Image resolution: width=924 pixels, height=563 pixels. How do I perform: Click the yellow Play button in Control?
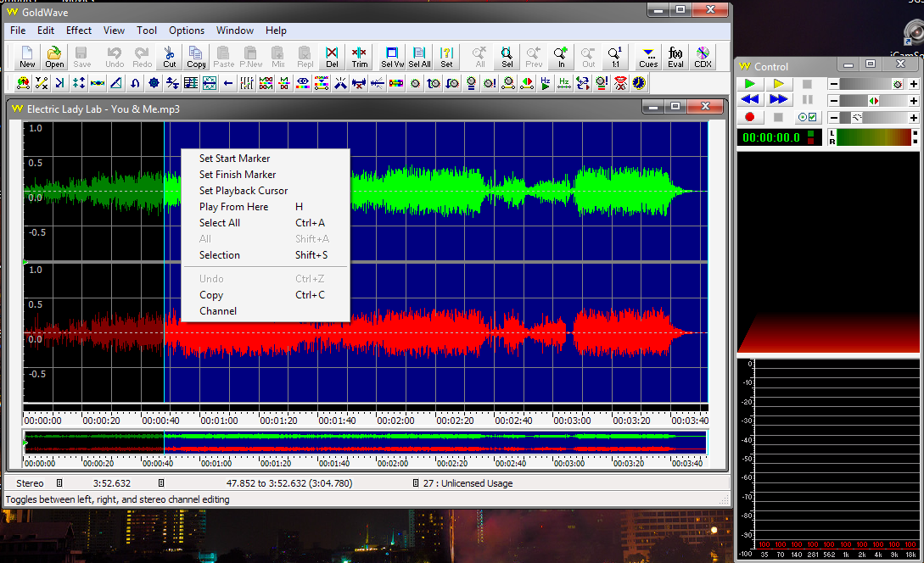point(778,84)
